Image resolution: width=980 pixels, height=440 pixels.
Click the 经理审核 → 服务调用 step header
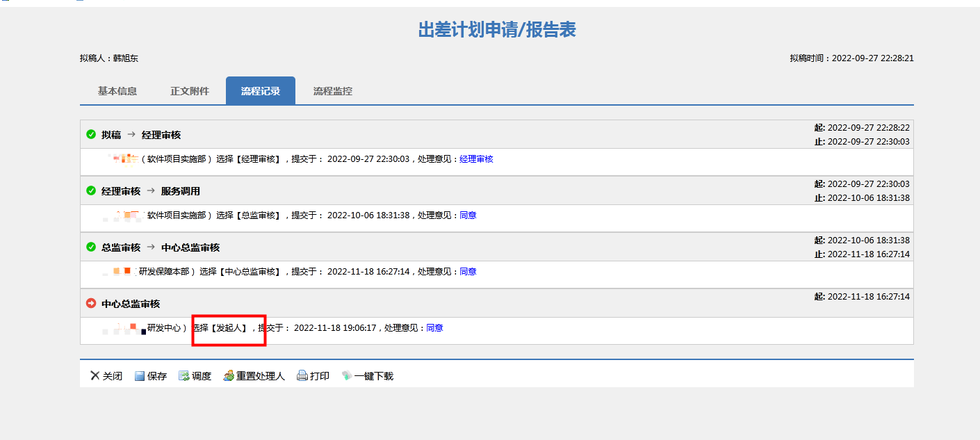(151, 191)
